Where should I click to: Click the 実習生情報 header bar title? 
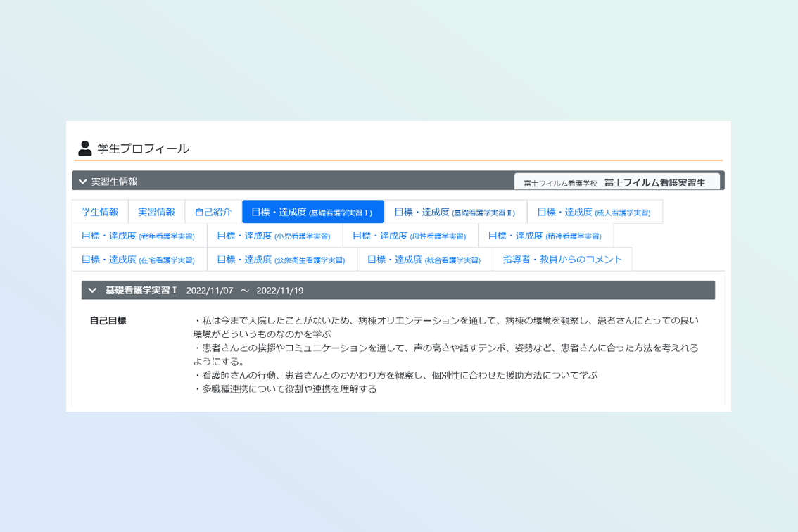click(115, 182)
